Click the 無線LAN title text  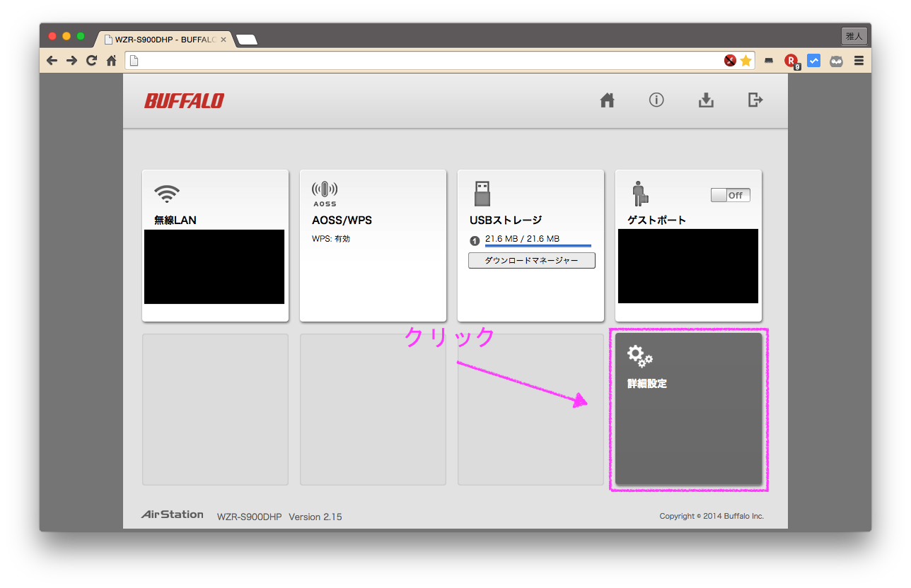(175, 220)
